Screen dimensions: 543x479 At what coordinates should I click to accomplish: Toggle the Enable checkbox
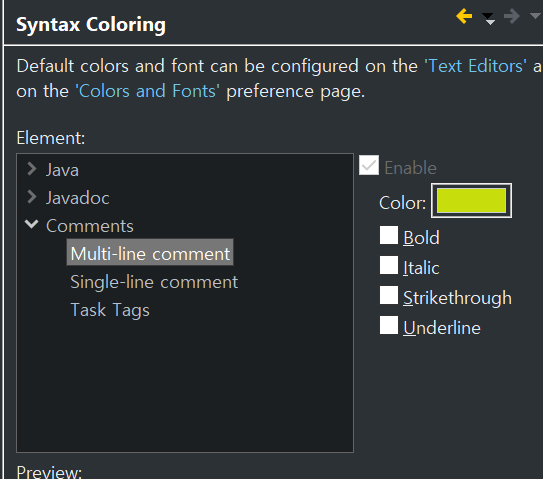point(369,165)
